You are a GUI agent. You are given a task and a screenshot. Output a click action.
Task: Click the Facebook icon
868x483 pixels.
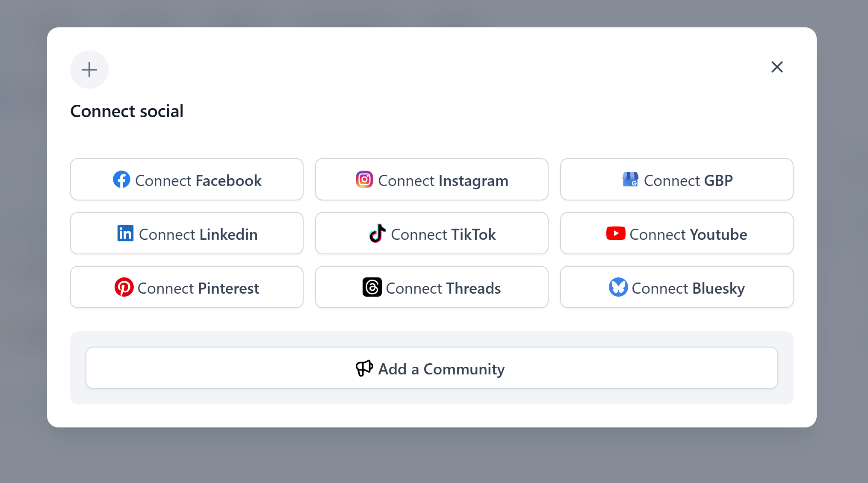121,180
